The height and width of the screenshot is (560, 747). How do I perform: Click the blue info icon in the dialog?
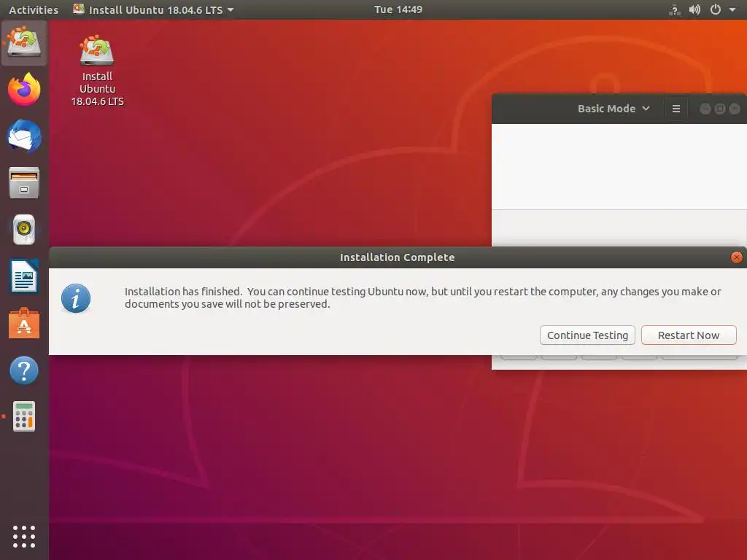(x=76, y=298)
